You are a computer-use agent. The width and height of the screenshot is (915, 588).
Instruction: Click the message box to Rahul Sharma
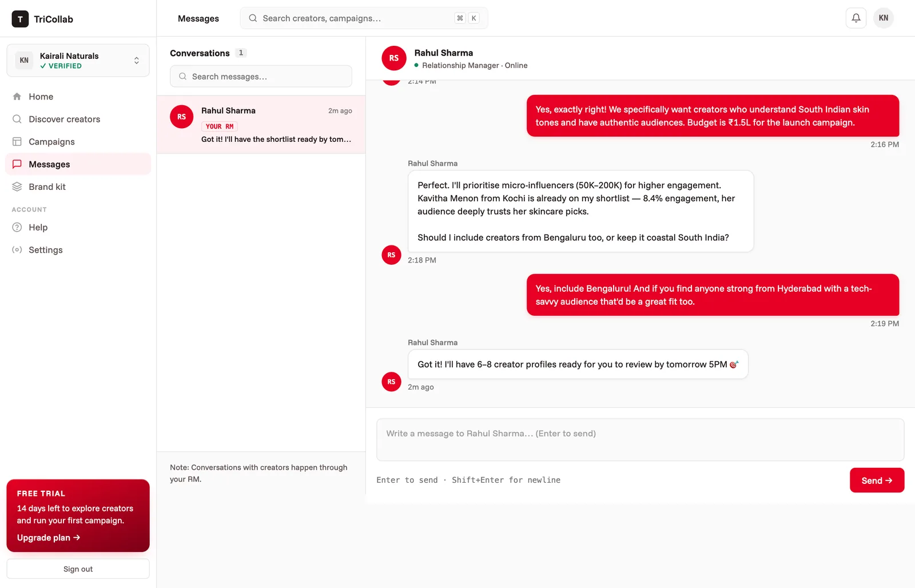640,440
